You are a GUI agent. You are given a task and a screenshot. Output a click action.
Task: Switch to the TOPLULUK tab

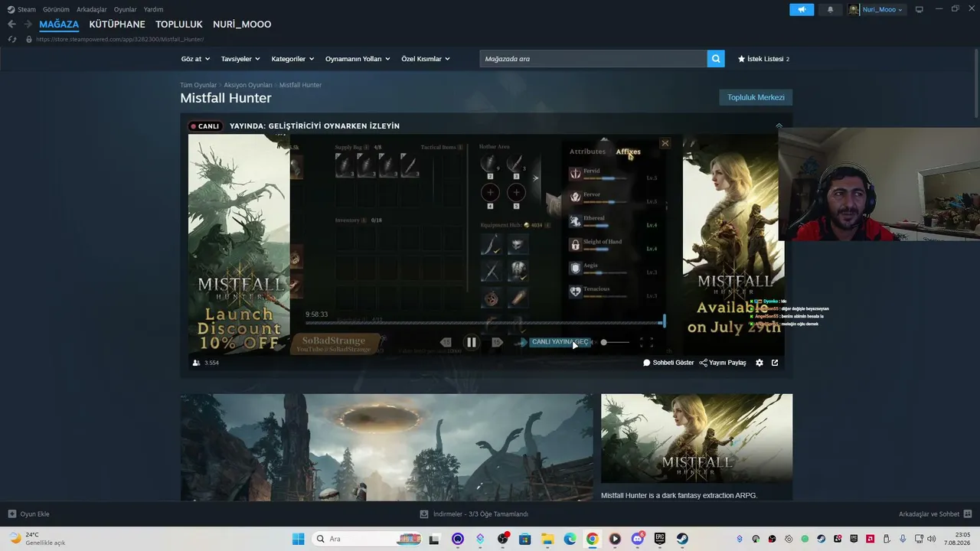tap(179, 24)
